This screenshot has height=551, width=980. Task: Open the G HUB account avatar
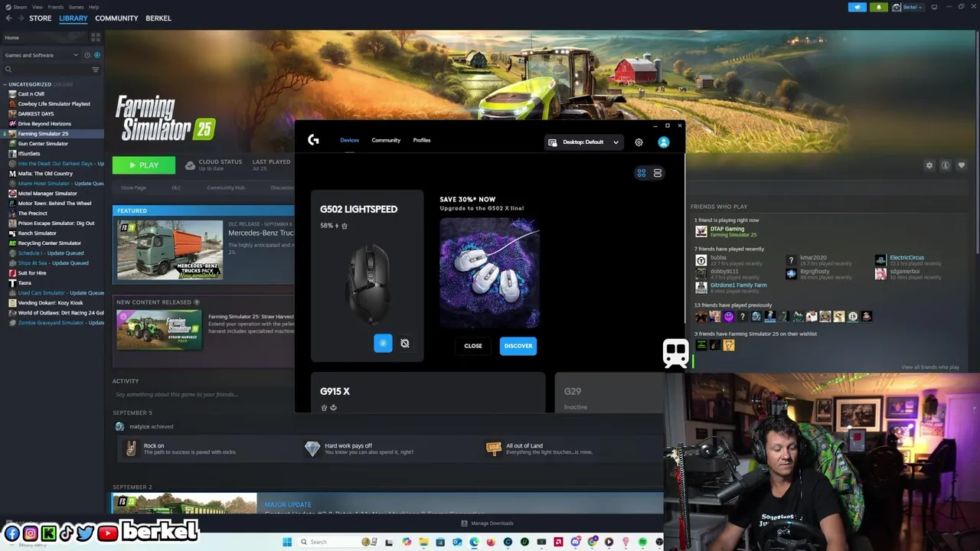coord(664,142)
